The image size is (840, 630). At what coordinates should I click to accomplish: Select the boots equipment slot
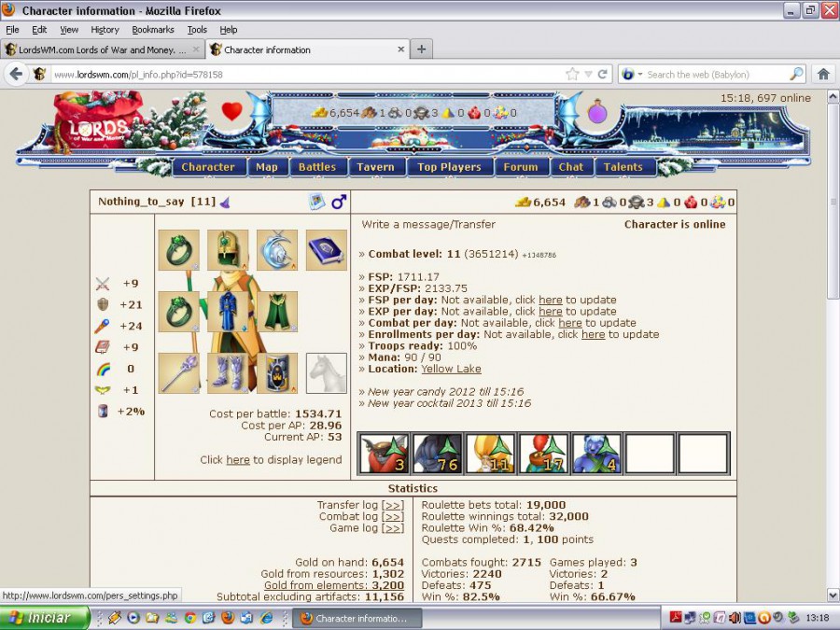(228, 373)
